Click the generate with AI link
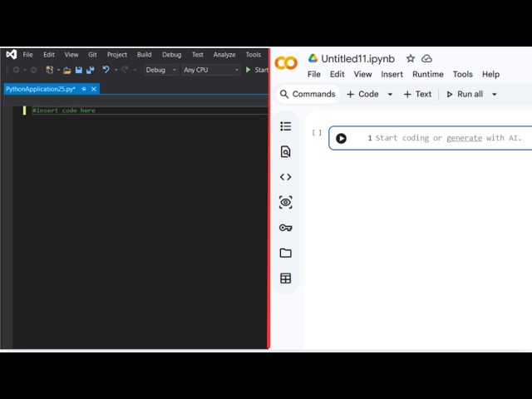532x399 pixels. click(x=464, y=138)
